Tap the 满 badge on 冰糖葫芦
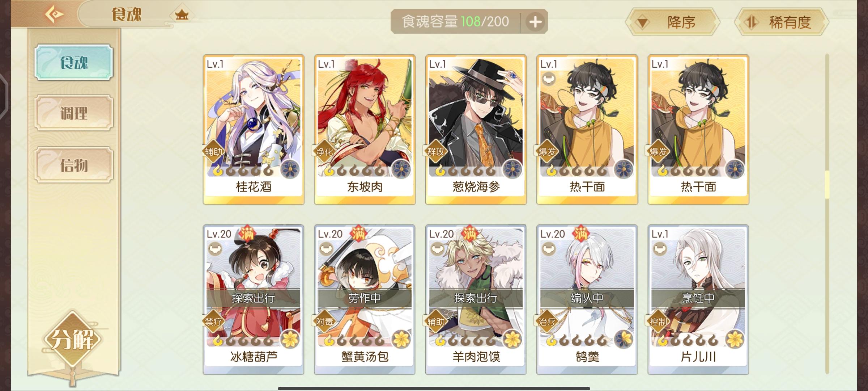 247,234
